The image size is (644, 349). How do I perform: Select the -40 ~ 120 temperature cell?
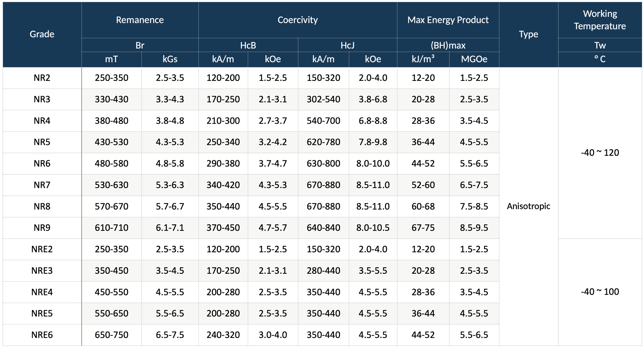pyautogui.click(x=600, y=153)
